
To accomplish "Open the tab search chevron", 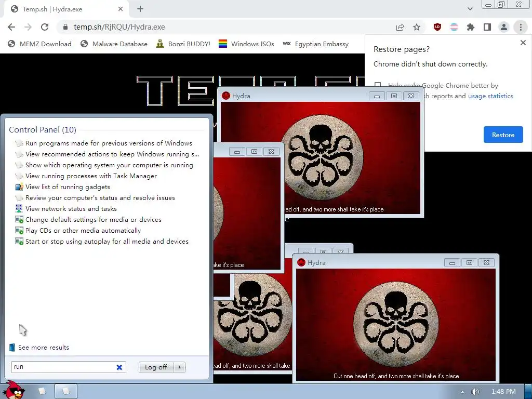I will (x=470, y=9).
